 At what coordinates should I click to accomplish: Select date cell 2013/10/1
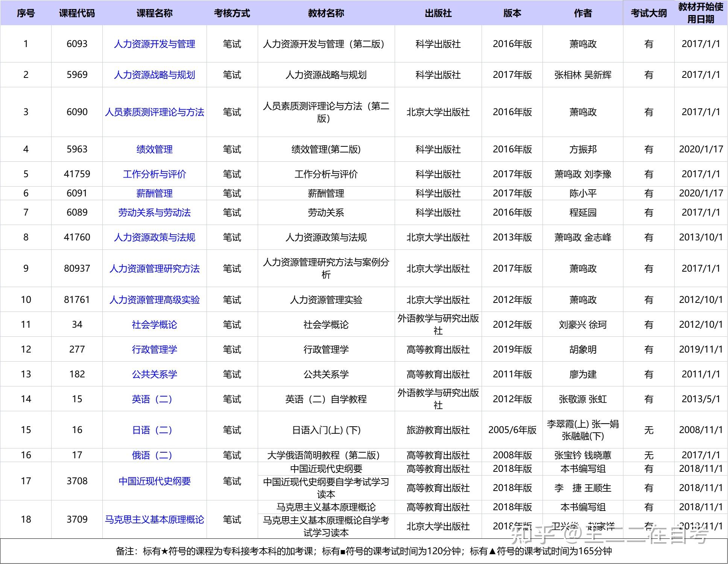click(x=701, y=237)
